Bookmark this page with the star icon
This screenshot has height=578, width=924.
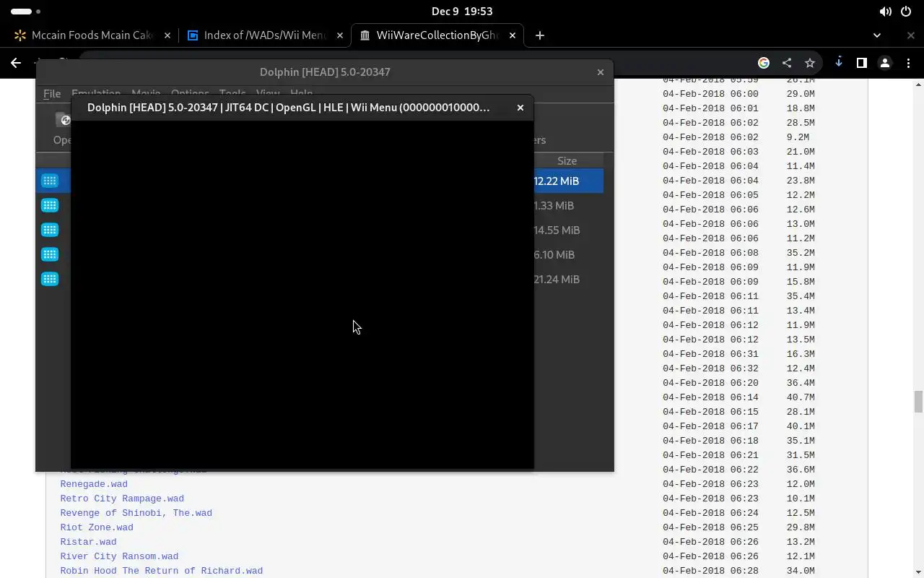tap(810, 63)
